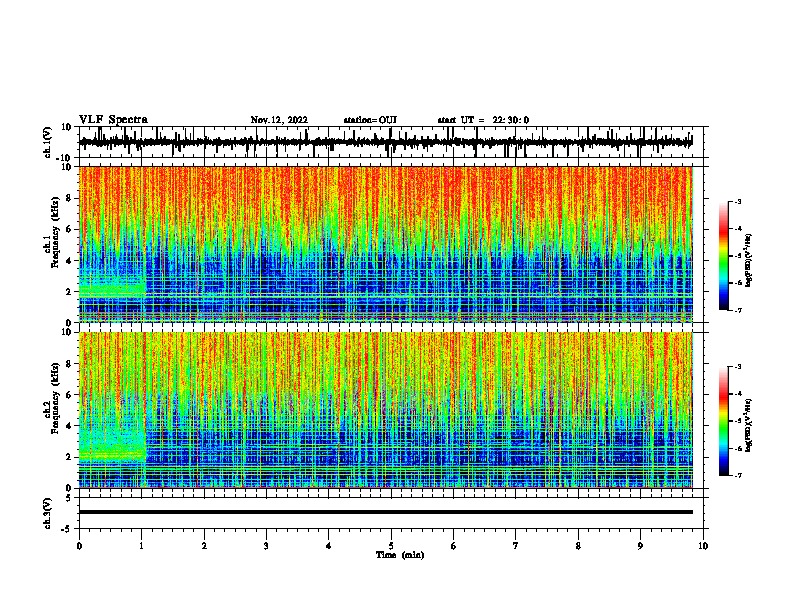Select the "ch.1(V)" axis label
This screenshot has height=612, width=792.
pyautogui.click(x=48, y=142)
